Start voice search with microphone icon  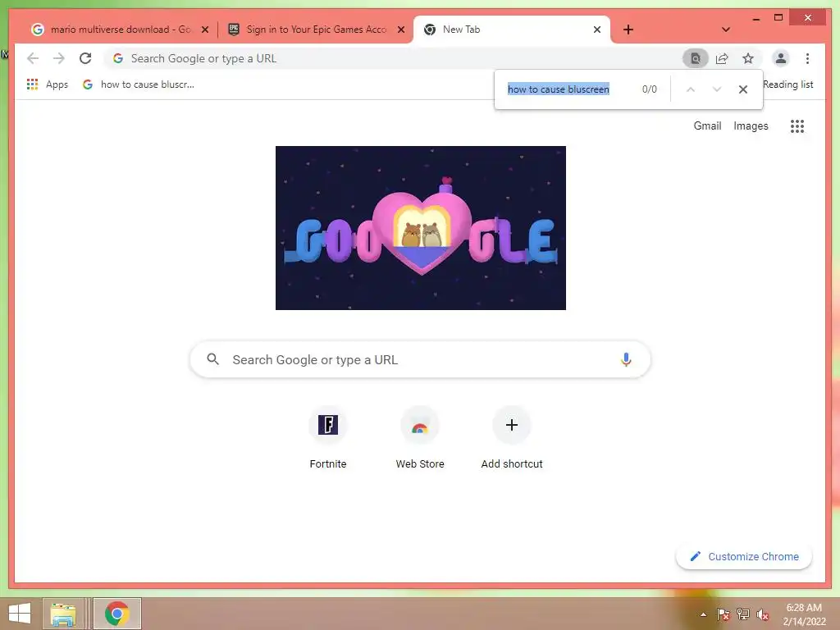point(626,359)
